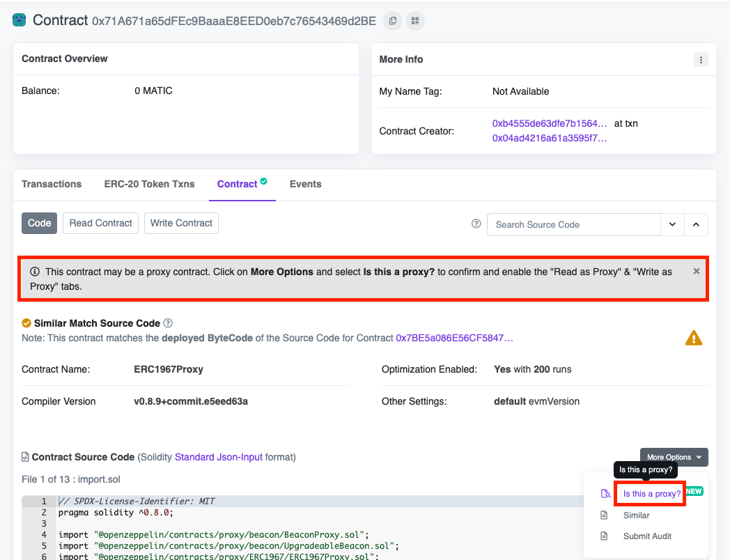This screenshot has height=560, width=730.
Task: Click the proxy search icon in the options menu
Action: [605, 493]
